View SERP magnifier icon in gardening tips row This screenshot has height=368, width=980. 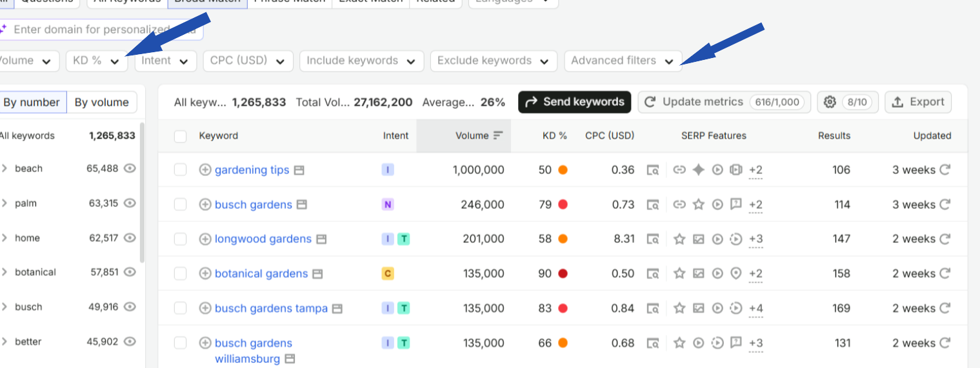coord(654,170)
